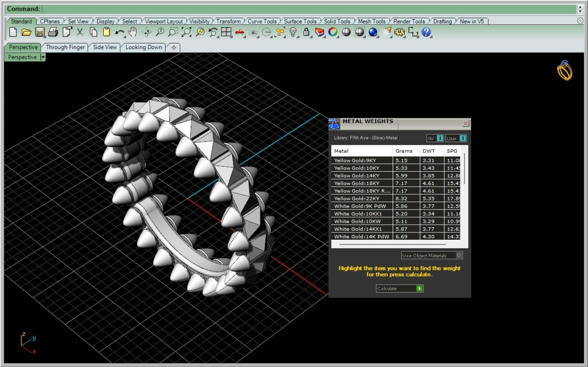
Task: Open a file using the folder icon
Action: click(x=26, y=32)
